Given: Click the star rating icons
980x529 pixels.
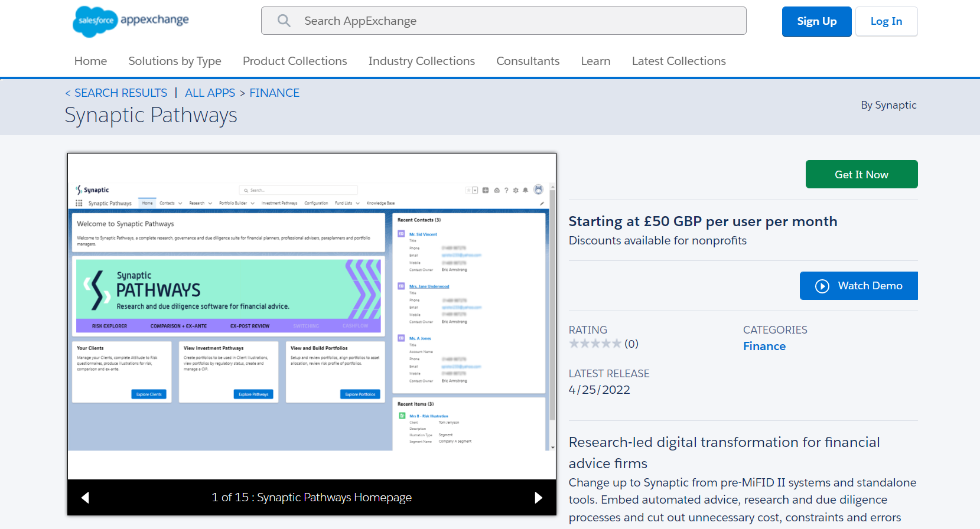Looking at the screenshot, I should coord(595,344).
